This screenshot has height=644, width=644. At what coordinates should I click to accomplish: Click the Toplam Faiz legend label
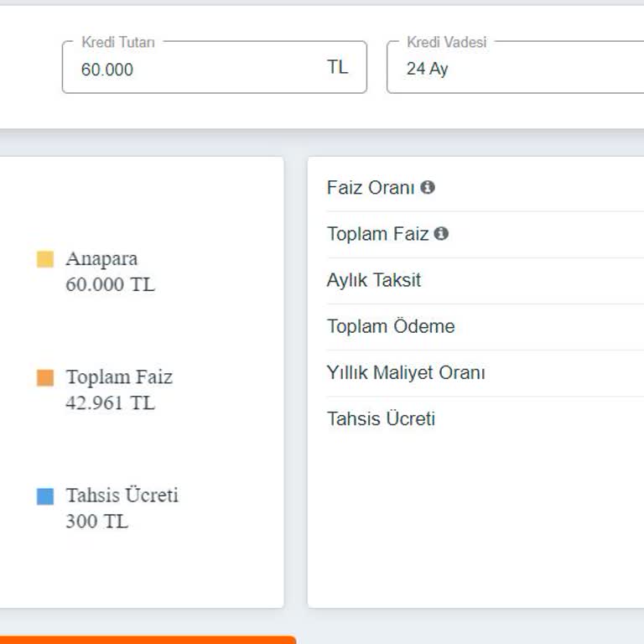pyautogui.click(x=119, y=377)
